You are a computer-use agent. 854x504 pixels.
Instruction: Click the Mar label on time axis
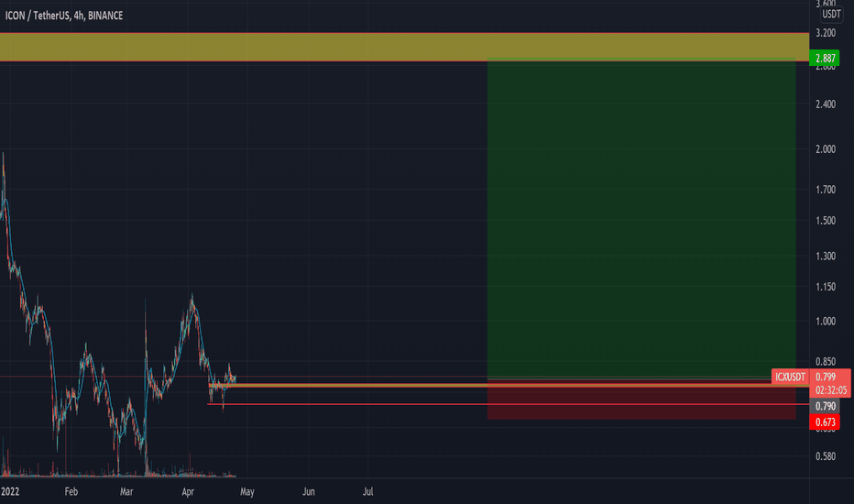(x=126, y=491)
